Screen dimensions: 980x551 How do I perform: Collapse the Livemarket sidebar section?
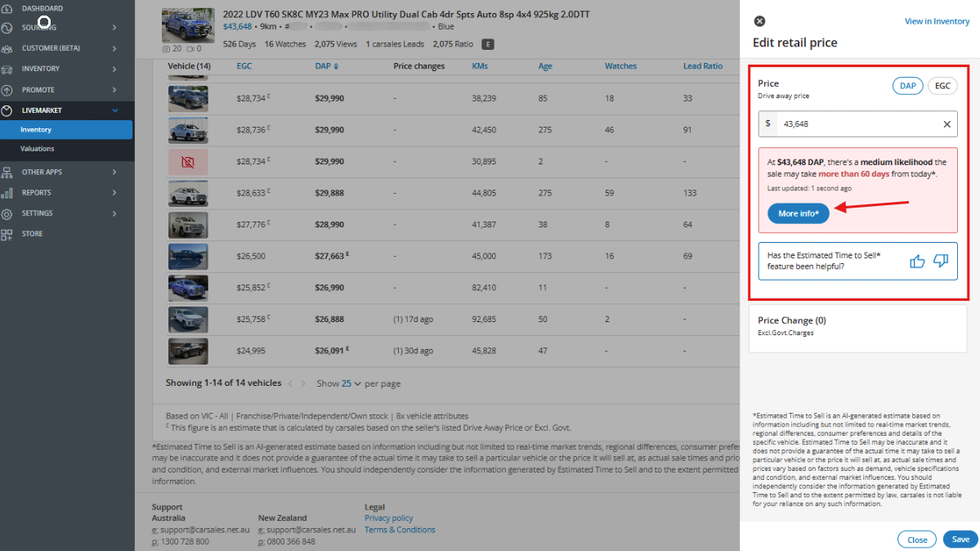point(114,110)
